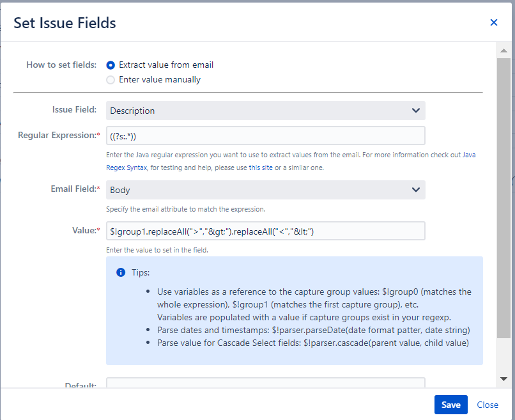515x420 pixels.
Task: Open the Issue Field selector showing Description
Action: tap(256, 110)
